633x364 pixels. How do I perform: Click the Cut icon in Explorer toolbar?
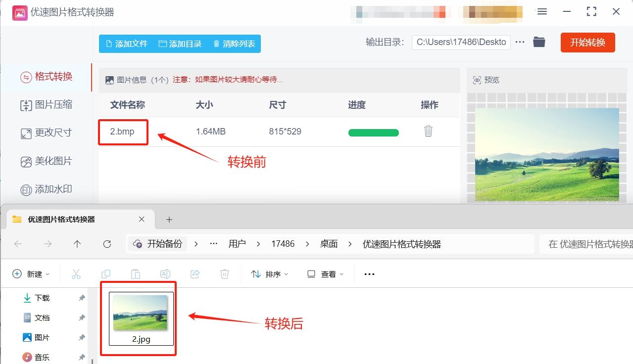[76, 273]
